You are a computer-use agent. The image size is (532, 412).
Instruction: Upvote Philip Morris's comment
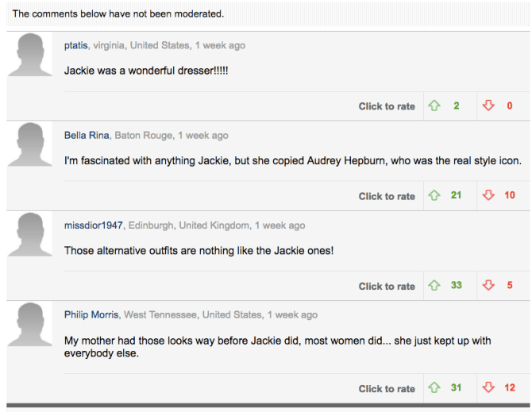(x=434, y=388)
